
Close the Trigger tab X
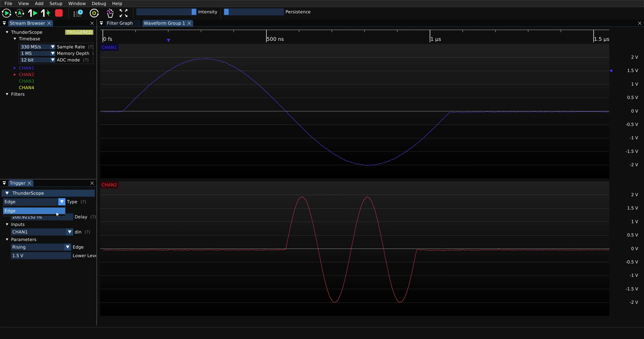pyautogui.click(x=29, y=183)
